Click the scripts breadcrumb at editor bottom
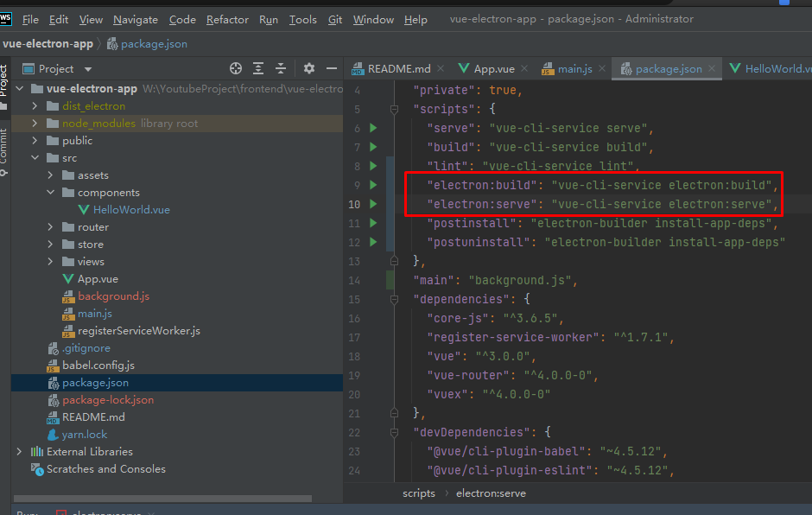812x515 pixels. click(419, 493)
